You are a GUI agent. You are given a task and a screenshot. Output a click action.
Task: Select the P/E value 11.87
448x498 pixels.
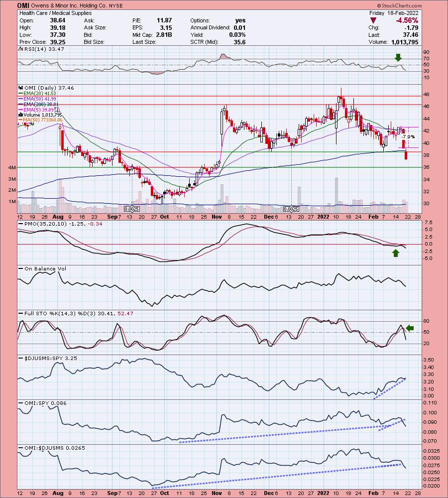[164, 20]
